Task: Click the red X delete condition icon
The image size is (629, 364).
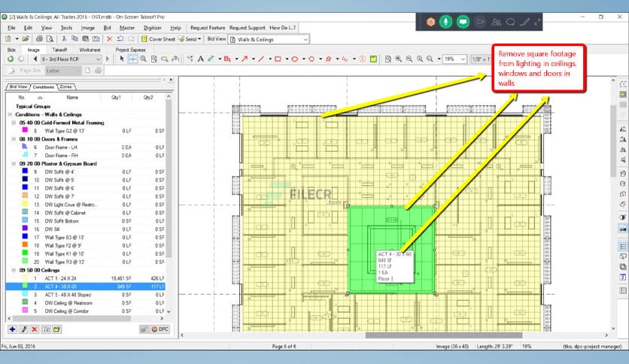Action: click(x=35, y=329)
